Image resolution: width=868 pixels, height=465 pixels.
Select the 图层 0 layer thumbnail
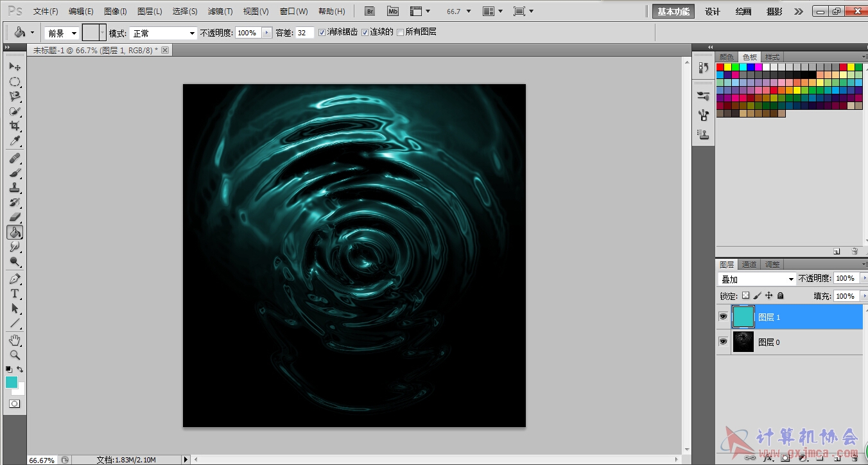pos(743,342)
